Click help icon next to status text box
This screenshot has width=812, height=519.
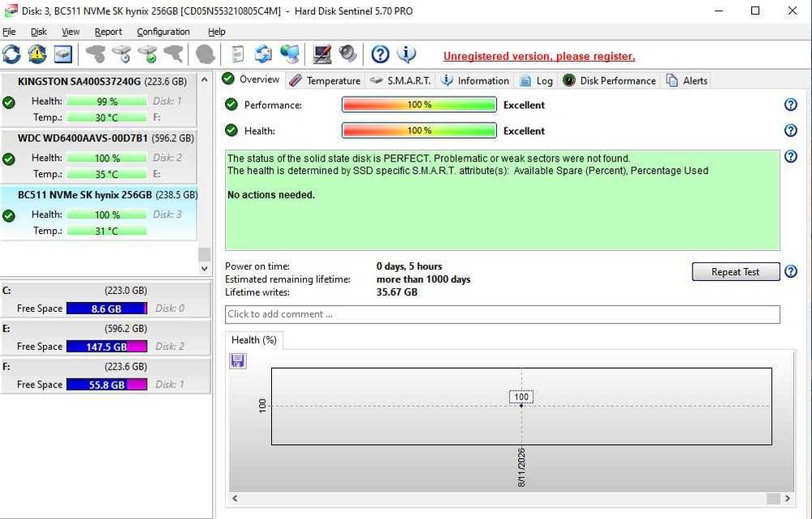(791, 157)
